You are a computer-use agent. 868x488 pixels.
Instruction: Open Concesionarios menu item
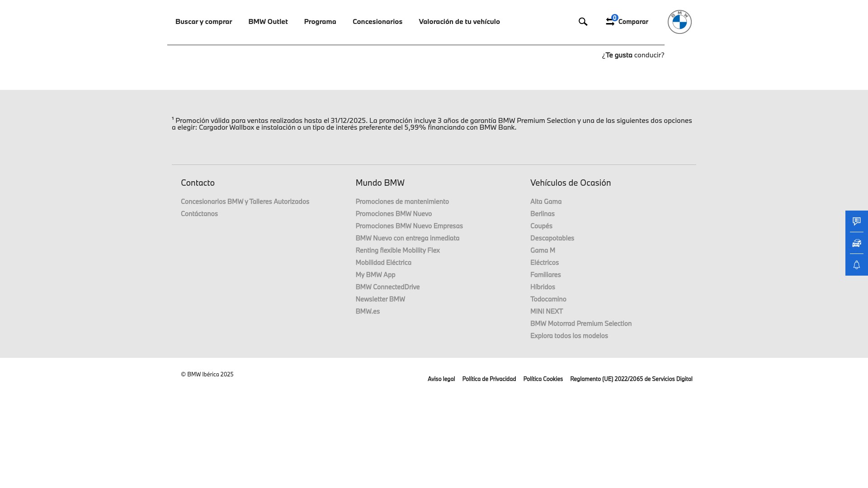pos(377,22)
